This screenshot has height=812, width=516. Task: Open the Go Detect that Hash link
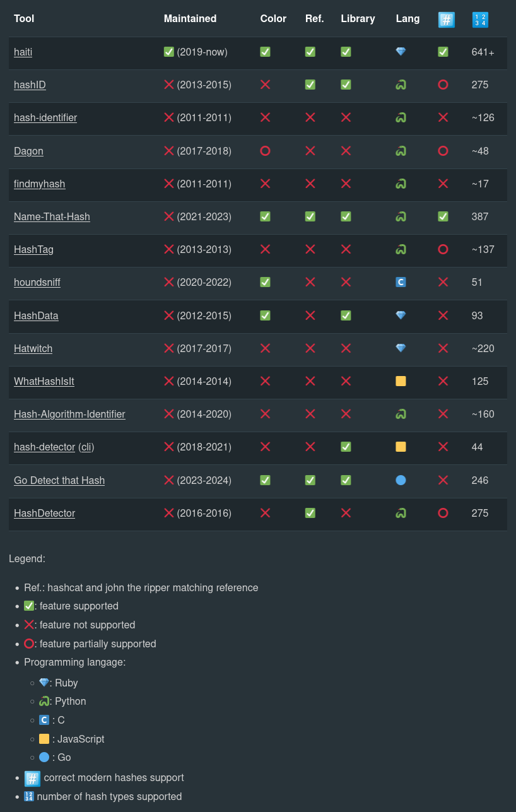click(59, 480)
